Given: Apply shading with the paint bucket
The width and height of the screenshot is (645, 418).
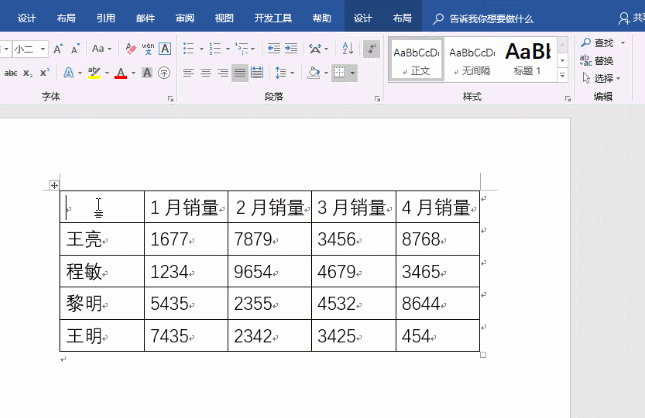Looking at the screenshot, I should [314, 73].
